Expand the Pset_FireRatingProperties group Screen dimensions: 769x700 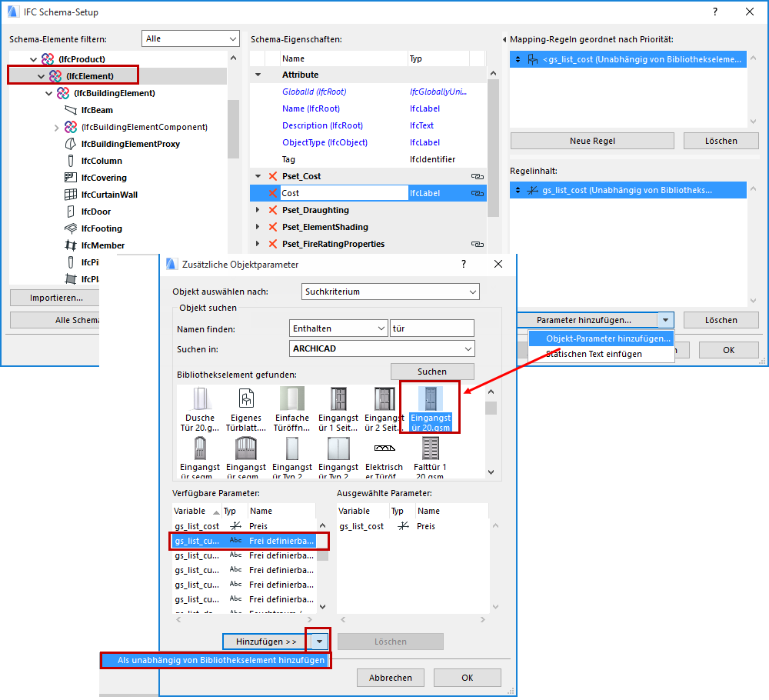[x=258, y=244]
